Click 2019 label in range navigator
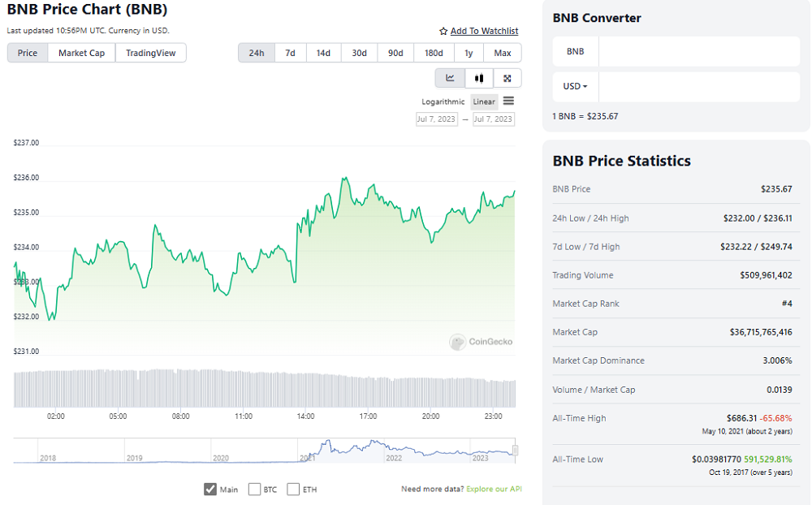Image resolution: width=812 pixels, height=505 pixels. point(135,458)
